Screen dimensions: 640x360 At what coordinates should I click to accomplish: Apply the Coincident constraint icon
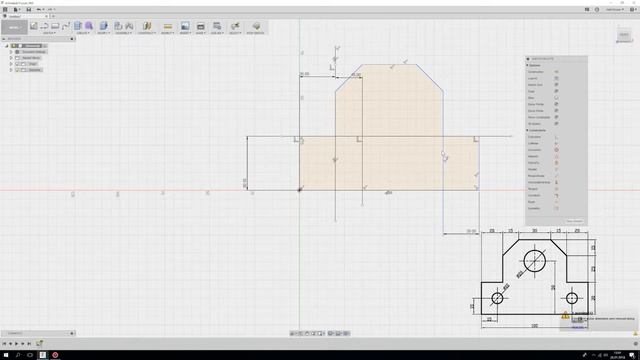556,137
